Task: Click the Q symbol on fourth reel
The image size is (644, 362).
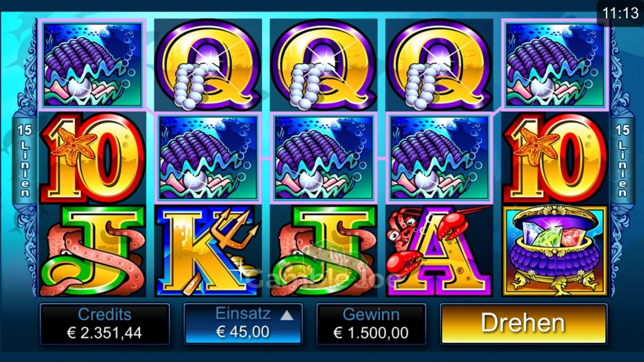Action: tap(439, 65)
